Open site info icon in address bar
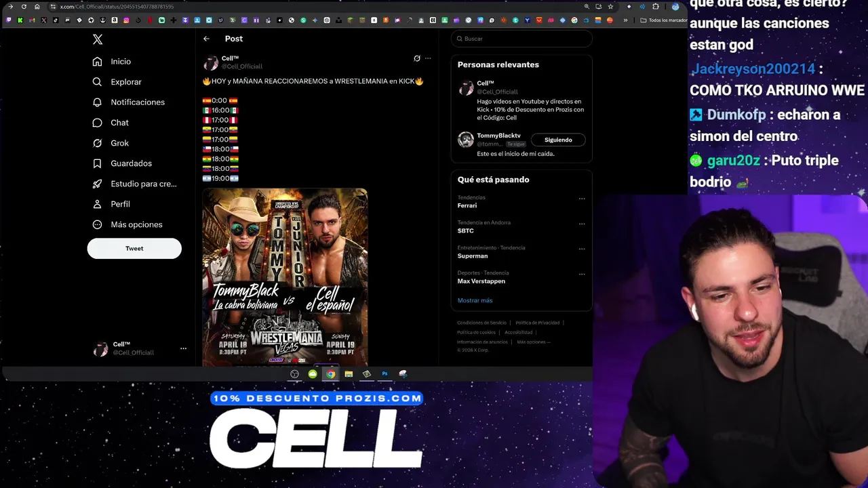Image resolution: width=868 pixels, height=488 pixels. click(x=53, y=7)
